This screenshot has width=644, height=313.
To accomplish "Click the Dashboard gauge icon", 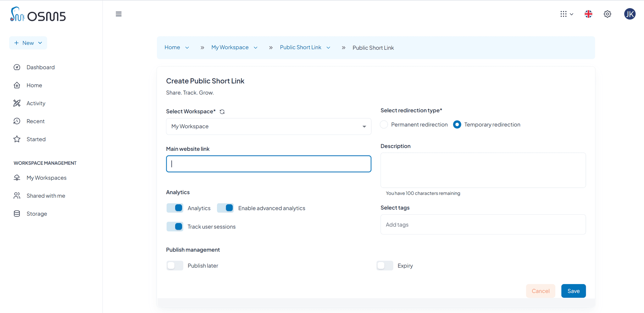I will [x=17, y=67].
